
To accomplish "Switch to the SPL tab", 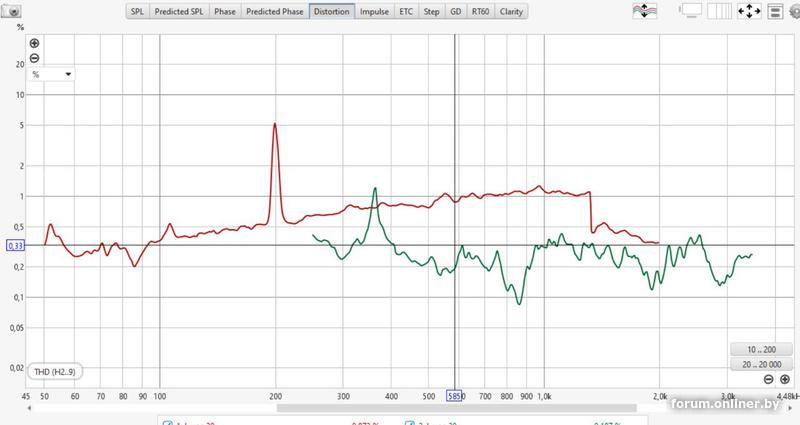I will click(137, 11).
